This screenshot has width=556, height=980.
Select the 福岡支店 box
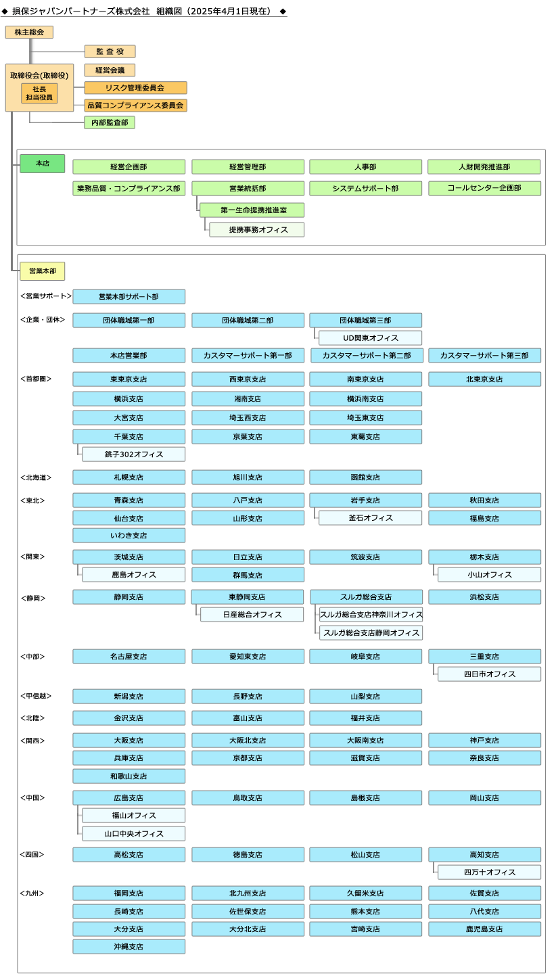129,893
